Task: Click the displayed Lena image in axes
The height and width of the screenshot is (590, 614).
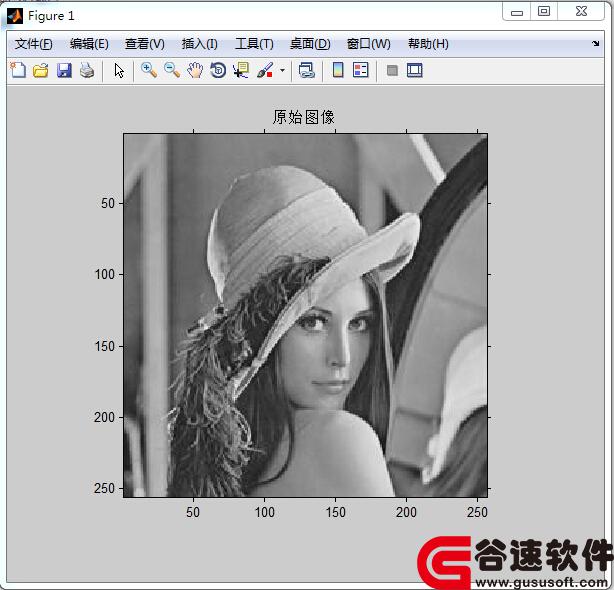Action: [x=305, y=316]
